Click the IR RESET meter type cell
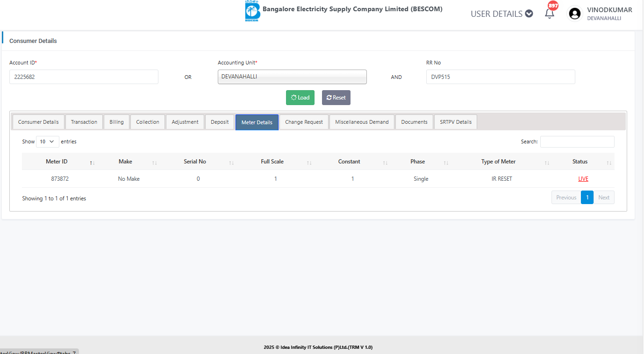This screenshot has height=354, width=644. (x=502, y=179)
